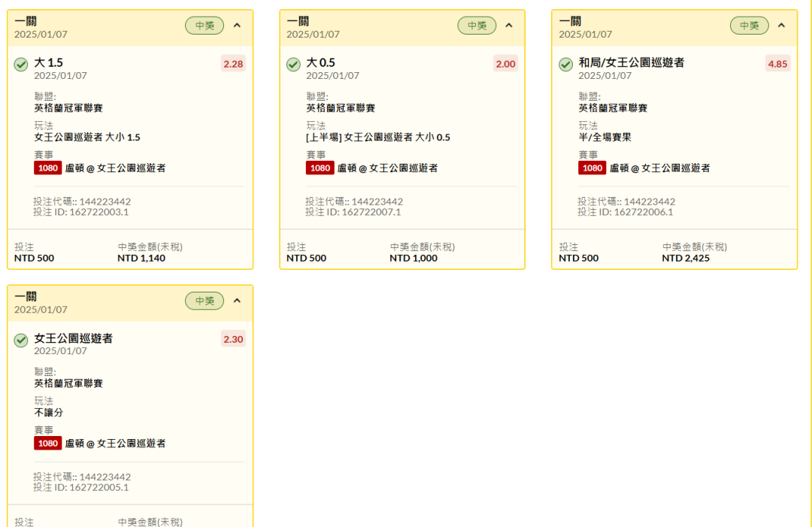Click green check icon beside 和局/女王公園巡遊者
The width and height of the screenshot is (812, 527).
coord(565,64)
